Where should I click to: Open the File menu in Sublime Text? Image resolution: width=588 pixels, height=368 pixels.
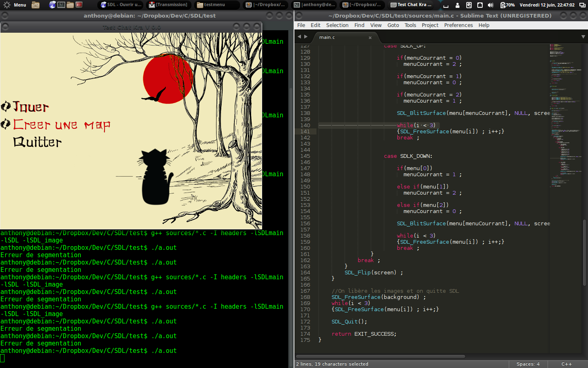point(301,25)
